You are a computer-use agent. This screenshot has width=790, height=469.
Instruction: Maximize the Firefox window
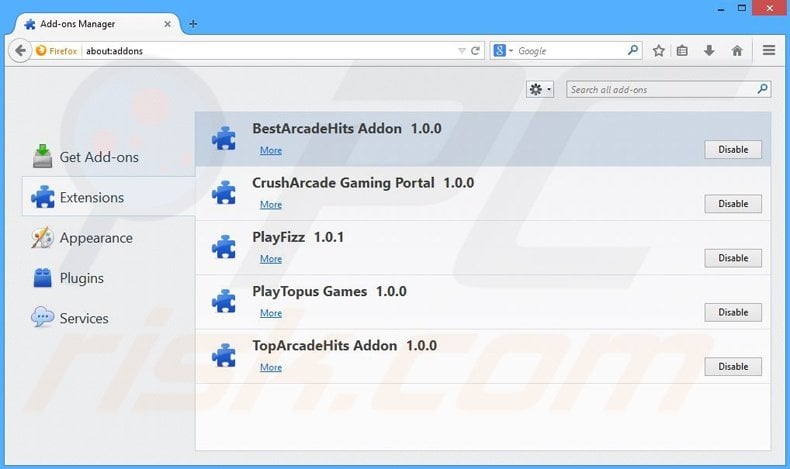pos(742,8)
